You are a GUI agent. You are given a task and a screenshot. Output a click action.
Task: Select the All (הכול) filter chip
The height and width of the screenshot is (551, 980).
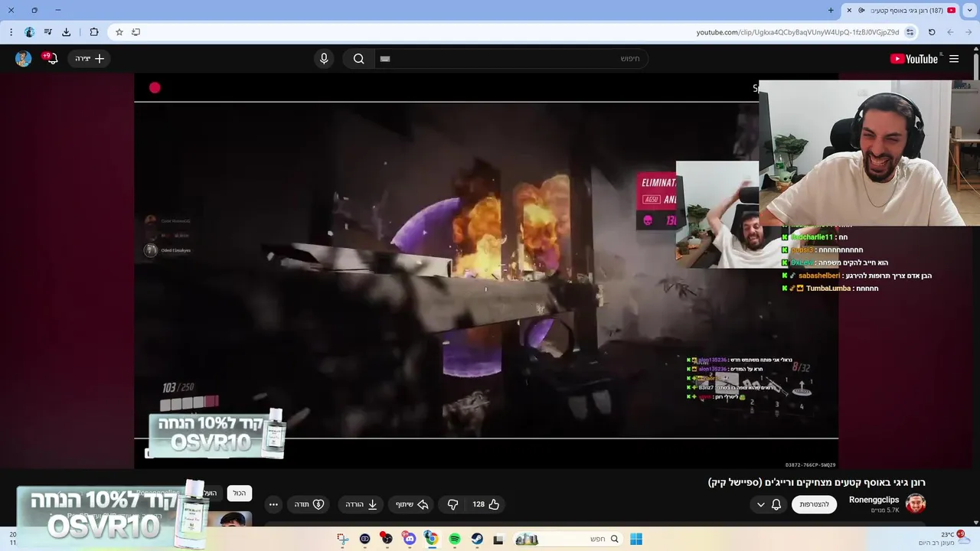coord(240,494)
